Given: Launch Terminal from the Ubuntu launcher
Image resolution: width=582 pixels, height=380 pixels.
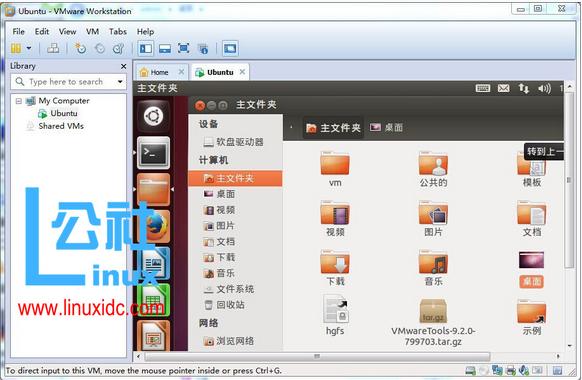Looking at the screenshot, I should pyautogui.click(x=154, y=153).
